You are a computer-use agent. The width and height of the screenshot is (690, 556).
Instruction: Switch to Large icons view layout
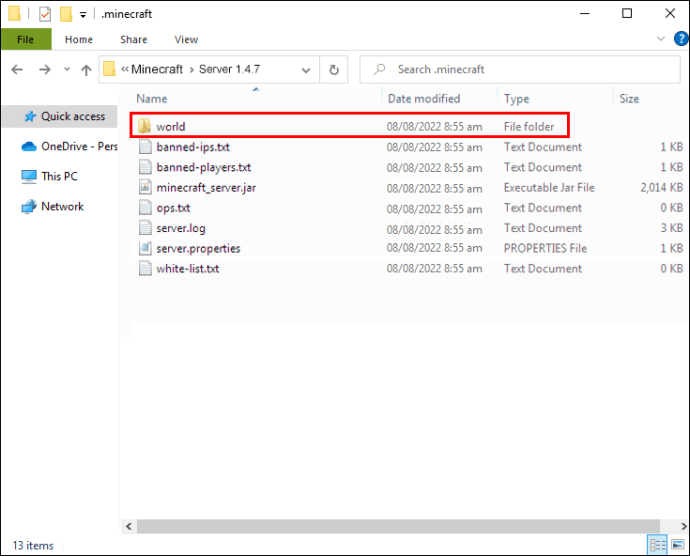(x=678, y=545)
